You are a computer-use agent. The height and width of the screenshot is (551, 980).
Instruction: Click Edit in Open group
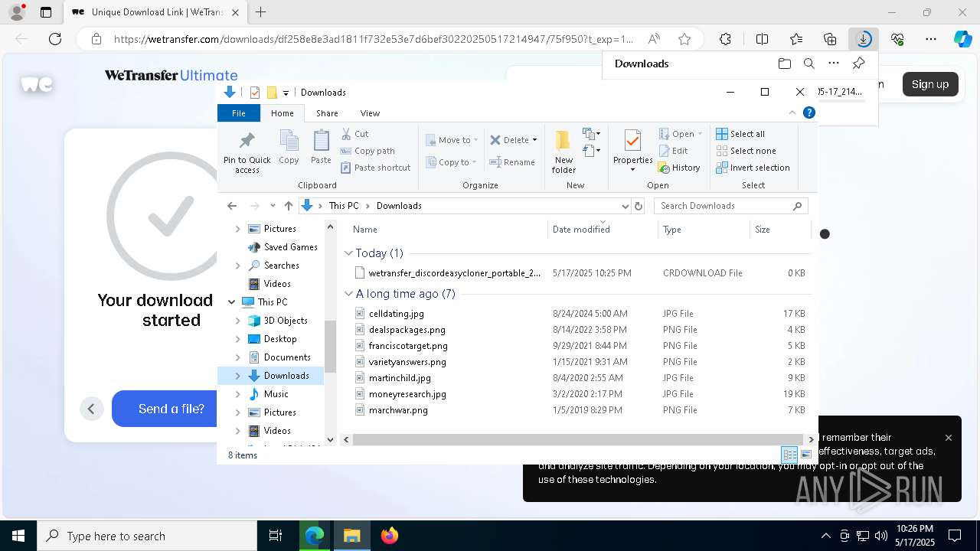[673, 151]
